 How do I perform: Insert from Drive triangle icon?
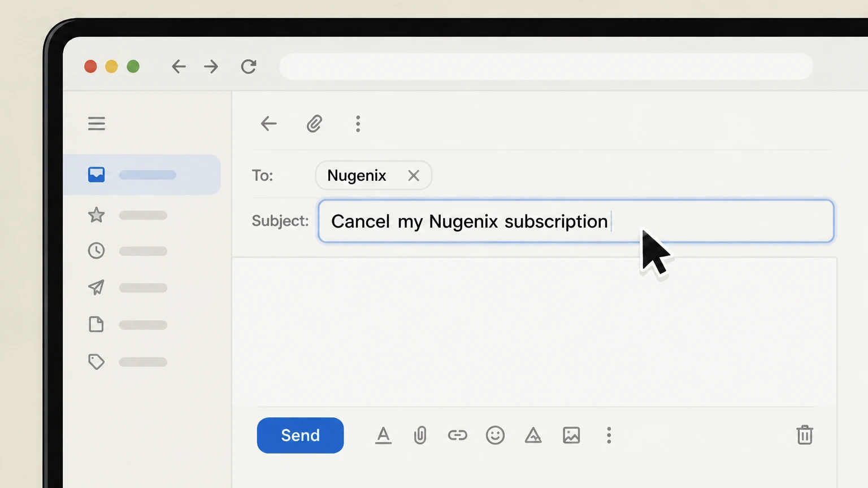point(533,435)
